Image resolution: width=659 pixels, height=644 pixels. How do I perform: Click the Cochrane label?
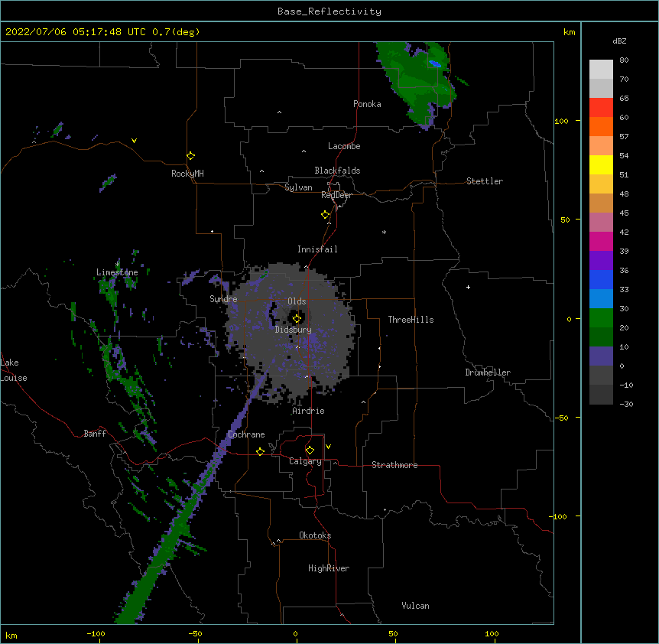click(x=246, y=434)
